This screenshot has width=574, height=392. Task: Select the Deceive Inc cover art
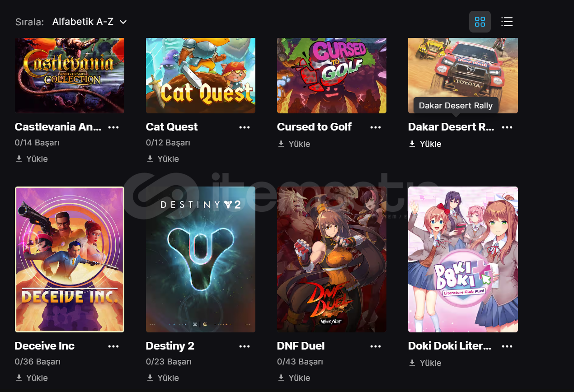[x=70, y=259]
